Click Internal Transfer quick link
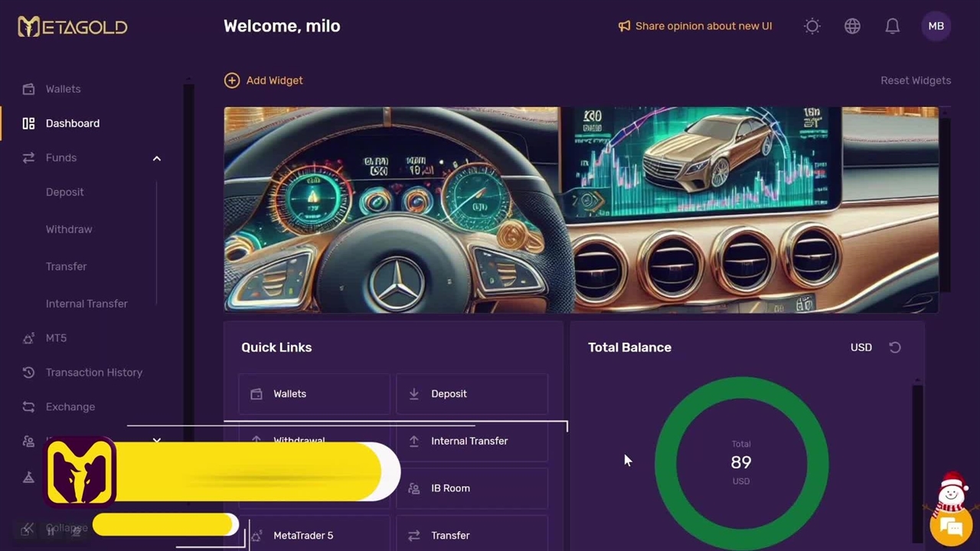The width and height of the screenshot is (980, 551). click(472, 441)
